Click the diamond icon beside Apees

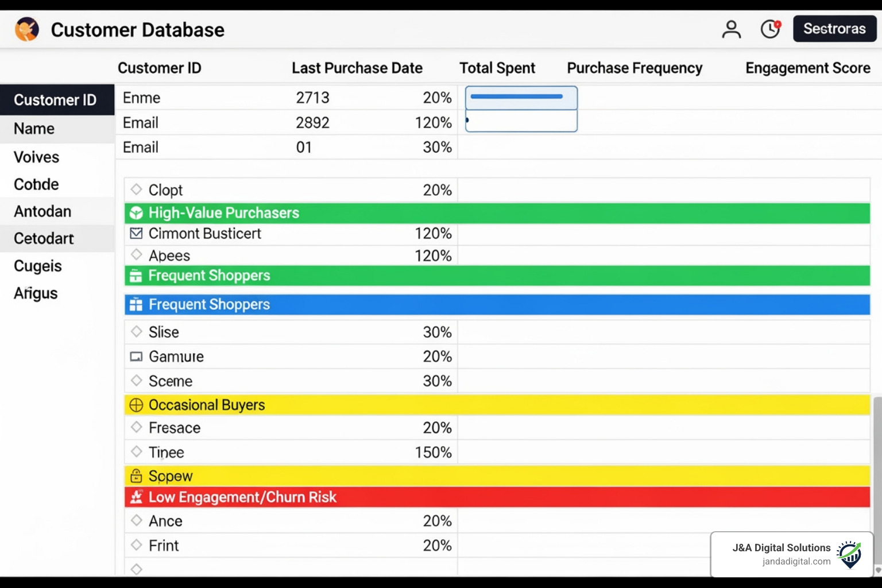point(136,254)
